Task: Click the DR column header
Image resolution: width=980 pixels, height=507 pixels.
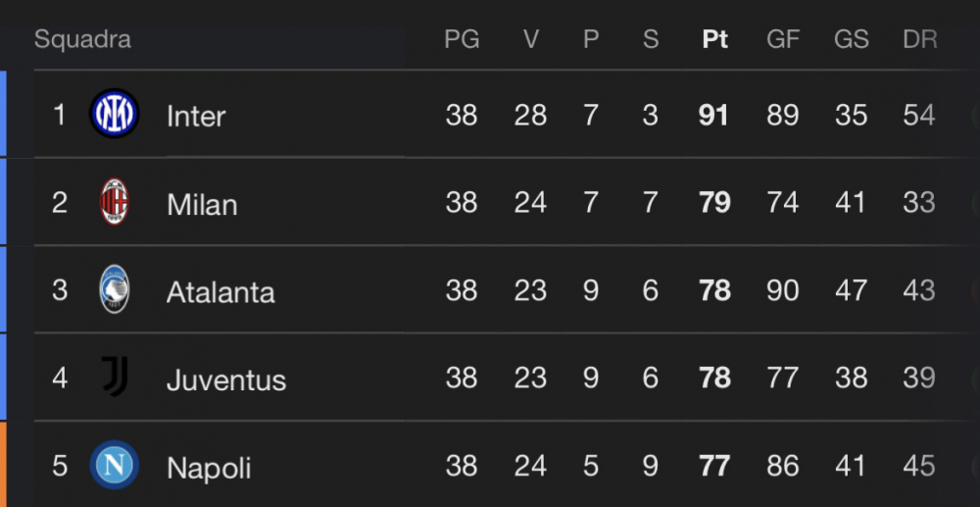Action: pos(920,39)
